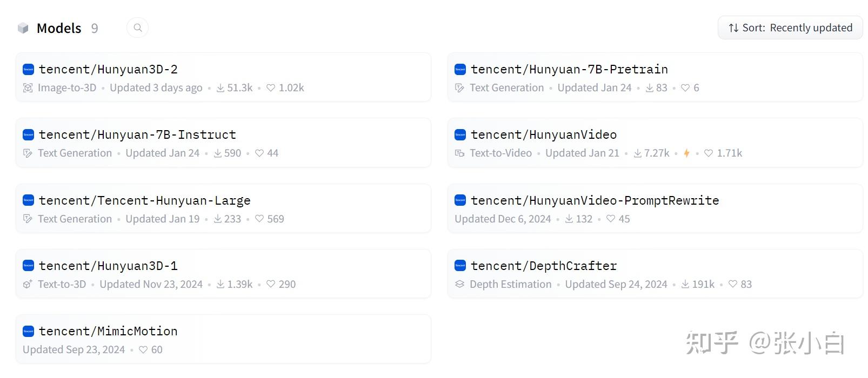Click the heart icon on MimicMotion card
The image size is (868, 378).
[x=143, y=350]
